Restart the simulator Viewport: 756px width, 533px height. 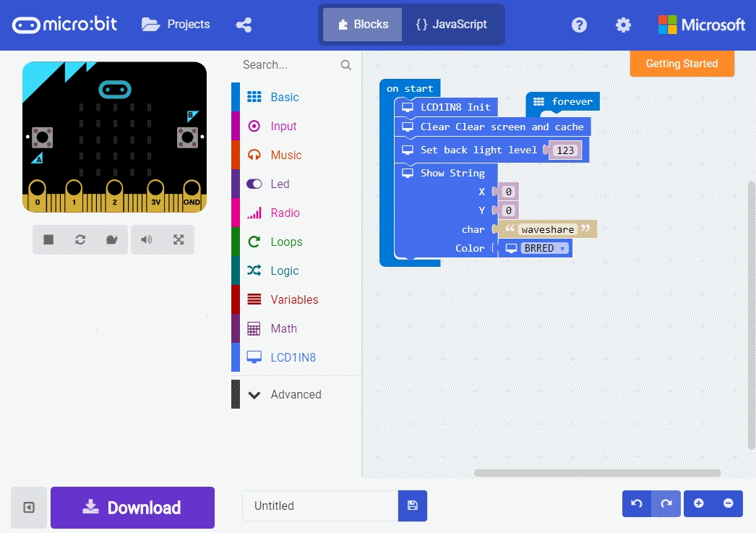tap(80, 240)
